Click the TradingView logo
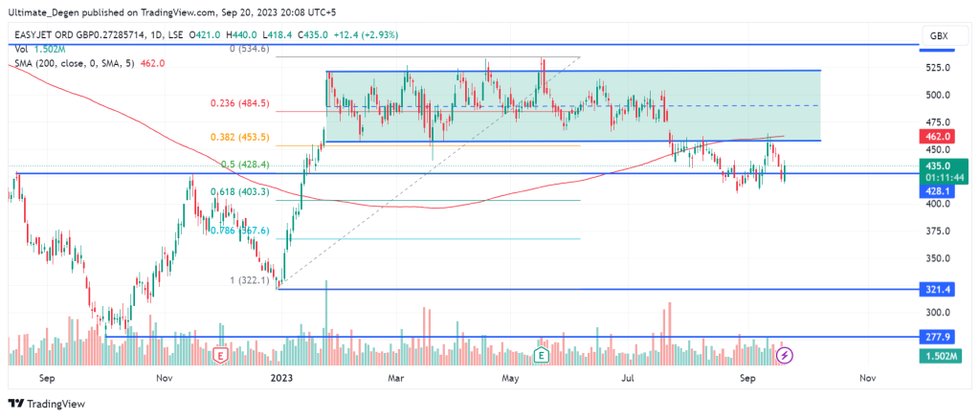This screenshot has width=980, height=418. (47, 404)
